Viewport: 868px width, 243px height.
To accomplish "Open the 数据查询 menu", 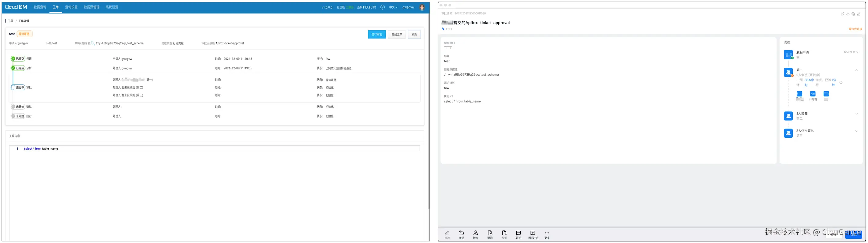I will point(40,7).
